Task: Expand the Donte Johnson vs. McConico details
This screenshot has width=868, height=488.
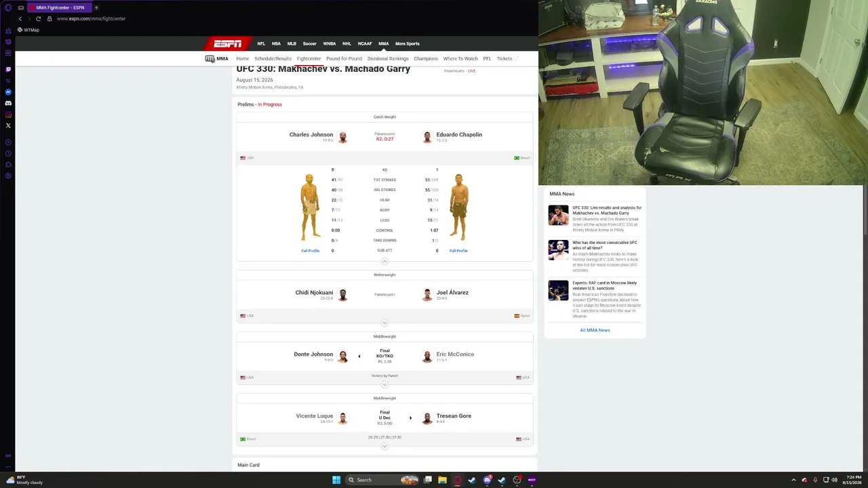Action: (x=384, y=384)
